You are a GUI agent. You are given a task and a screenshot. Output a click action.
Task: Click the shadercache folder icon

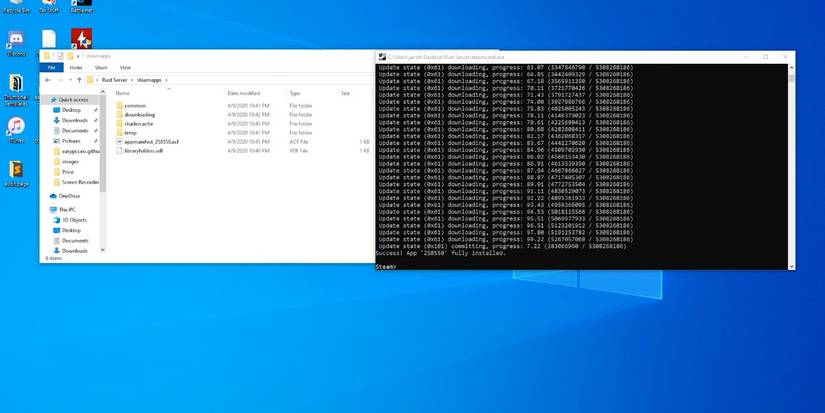click(x=119, y=124)
